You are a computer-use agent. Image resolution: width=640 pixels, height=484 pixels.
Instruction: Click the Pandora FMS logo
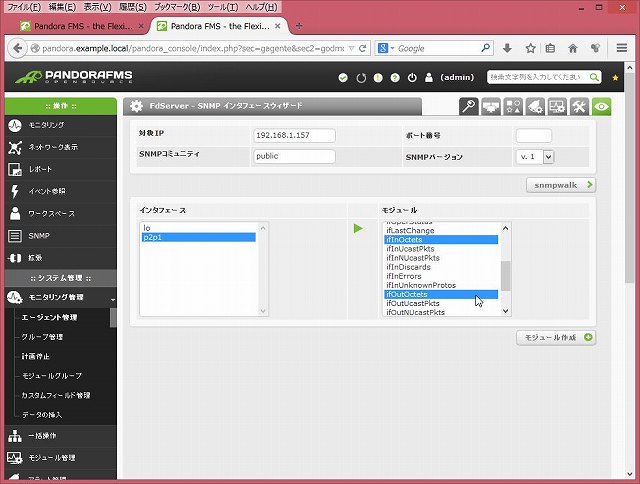(74, 76)
